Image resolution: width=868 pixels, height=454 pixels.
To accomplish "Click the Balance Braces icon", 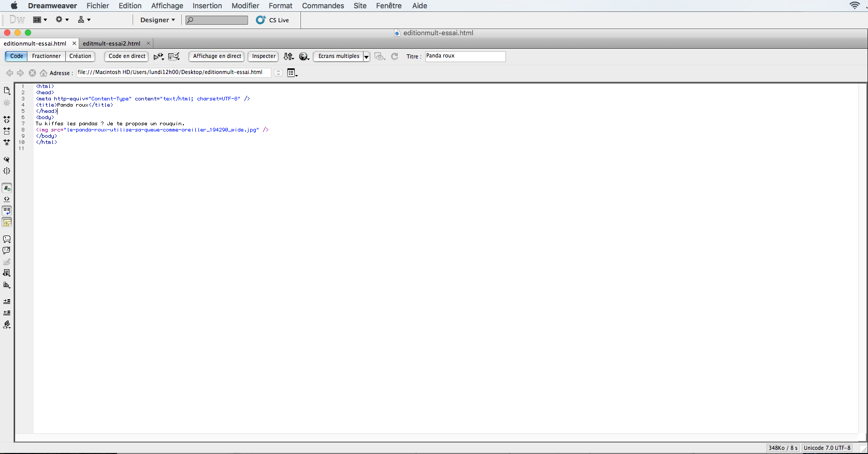I will [x=7, y=171].
